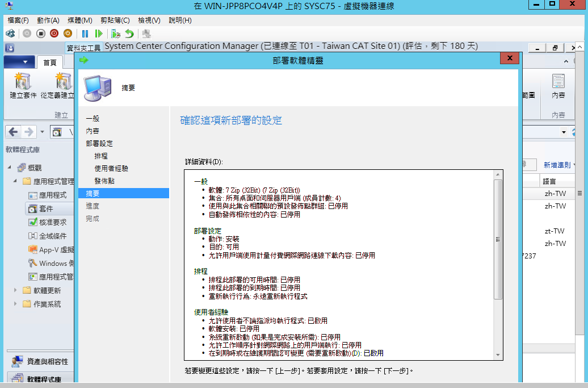Send Ctrl+Alt+Del via the VM toolbar icon

click(10, 34)
